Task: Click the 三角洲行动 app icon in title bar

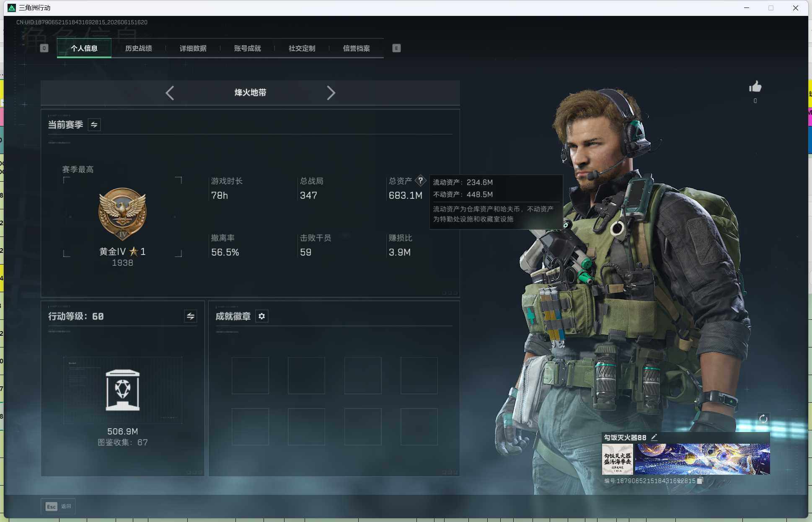Action: (12, 8)
